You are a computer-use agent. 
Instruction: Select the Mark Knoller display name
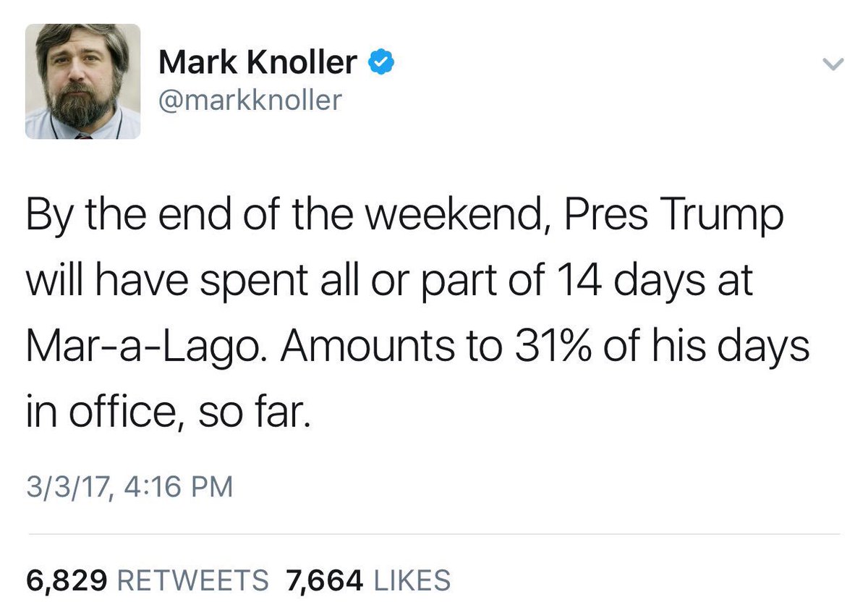(258, 64)
